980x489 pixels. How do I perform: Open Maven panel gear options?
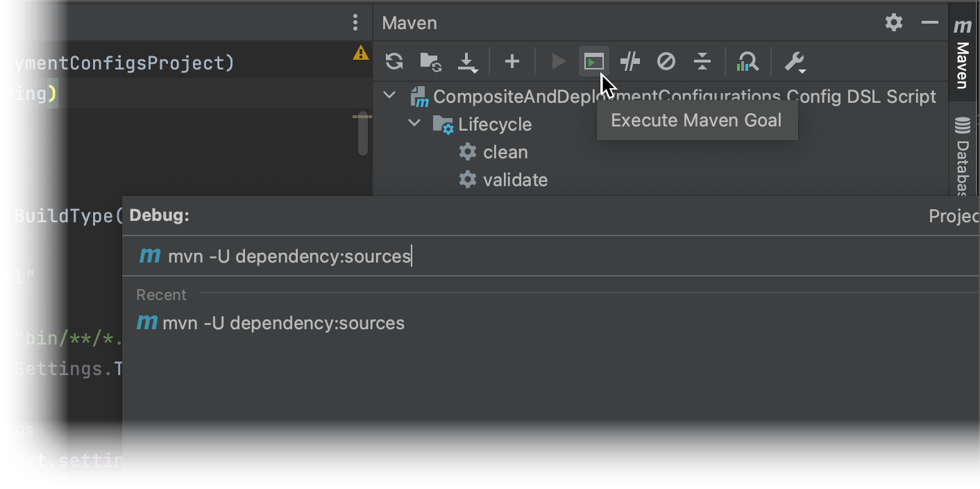point(894,23)
